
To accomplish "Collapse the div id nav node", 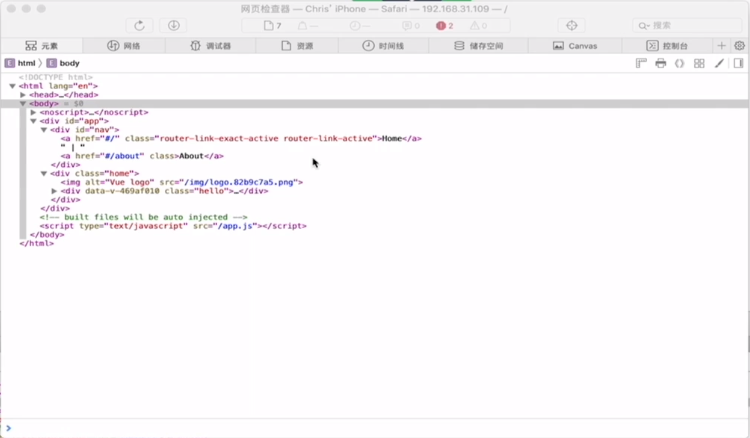I will [44, 130].
